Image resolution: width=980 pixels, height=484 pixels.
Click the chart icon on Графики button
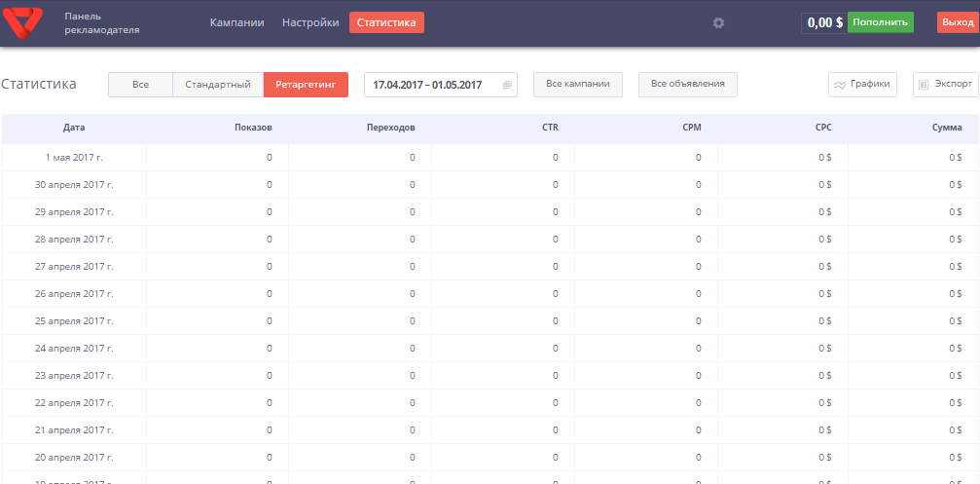(839, 85)
